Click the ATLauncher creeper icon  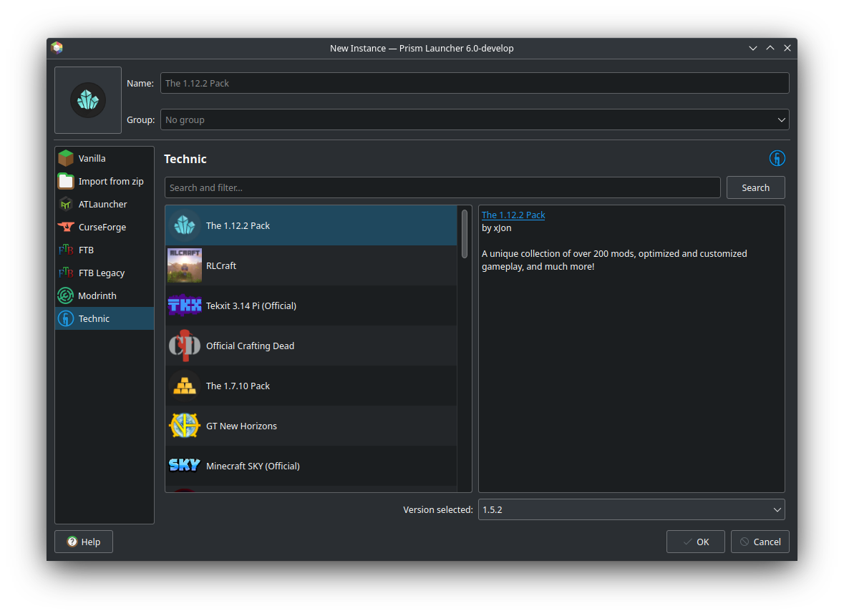pos(66,204)
